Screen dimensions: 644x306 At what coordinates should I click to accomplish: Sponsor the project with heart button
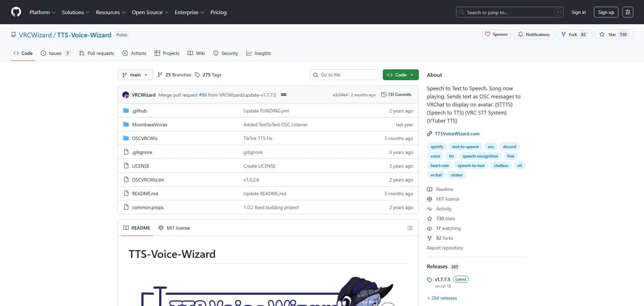click(x=496, y=34)
